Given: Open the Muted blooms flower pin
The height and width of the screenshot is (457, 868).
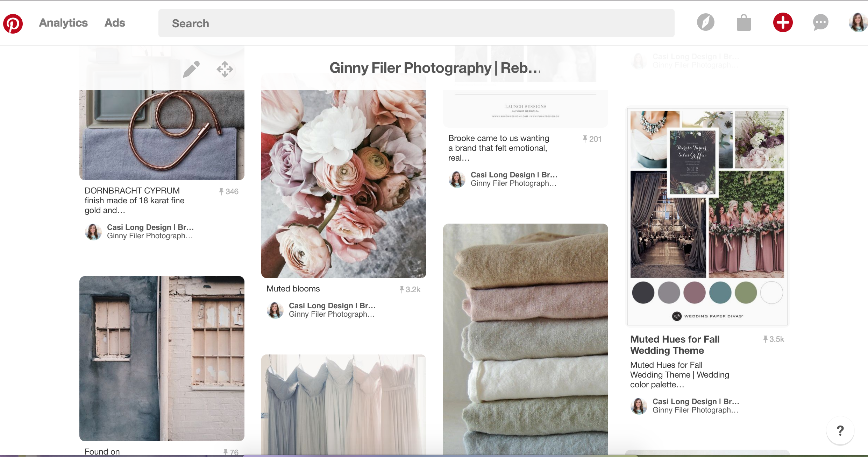Looking at the screenshot, I should (343, 184).
